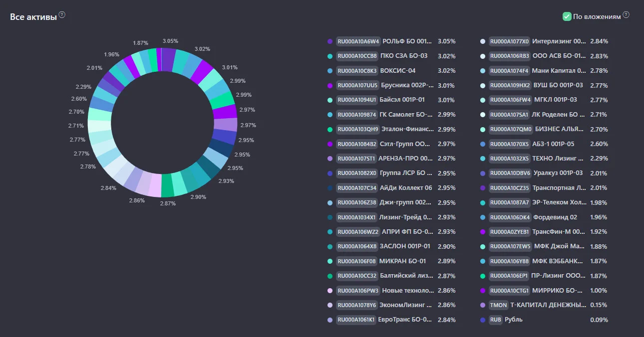This screenshot has width=644, height=337.
Task: Select МИКРАН БО-01 asset name
Action: coord(402,261)
